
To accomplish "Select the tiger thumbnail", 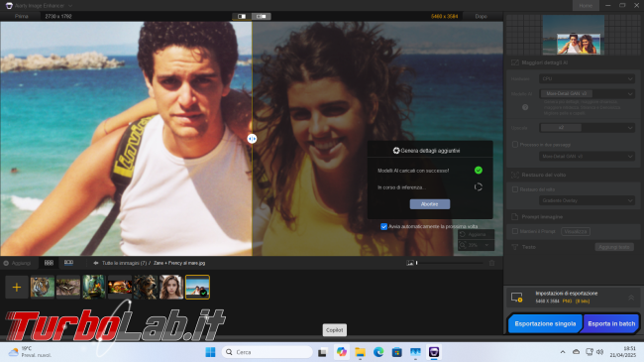I will (43, 287).
